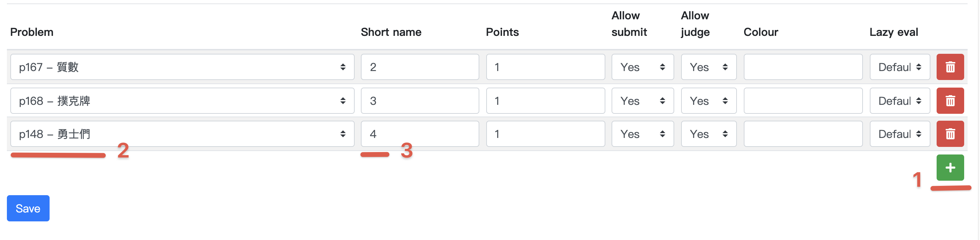The height and width of the screenshot is (240, 980).
Task: Open the p167 problem dropdown
Action: tap(182, 67)
